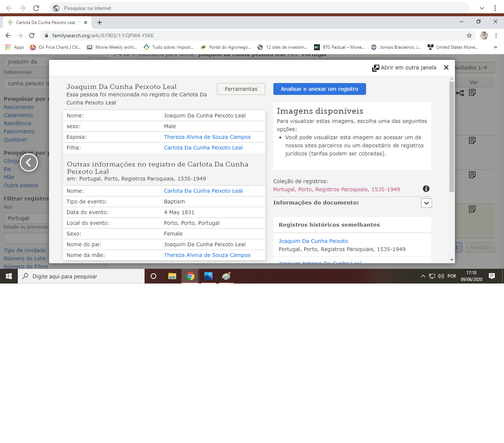Expand system tray hidden icons
504x443 pixels.
[x=423, y=276]
